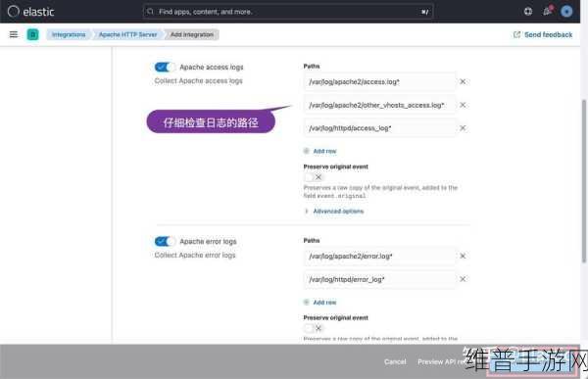Image resolution: width=588 pixels, height=379 pixels.
Task: Add row to error log paths
Action: click(x=319, y=303)
